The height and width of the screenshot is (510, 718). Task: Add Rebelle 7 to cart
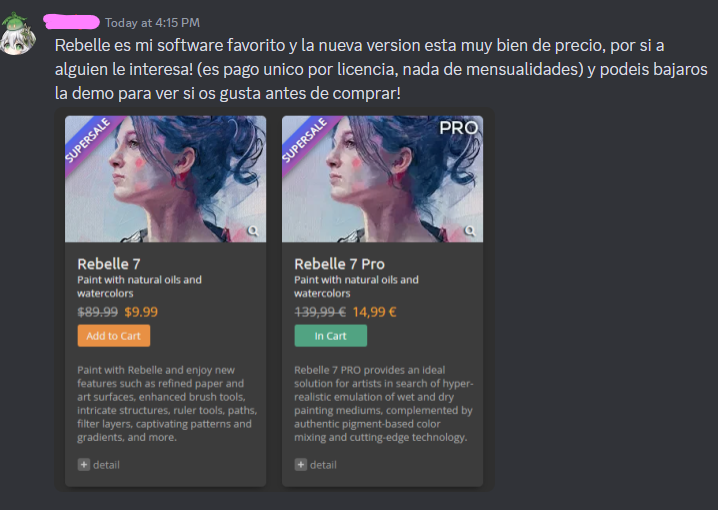click(114, 336)
